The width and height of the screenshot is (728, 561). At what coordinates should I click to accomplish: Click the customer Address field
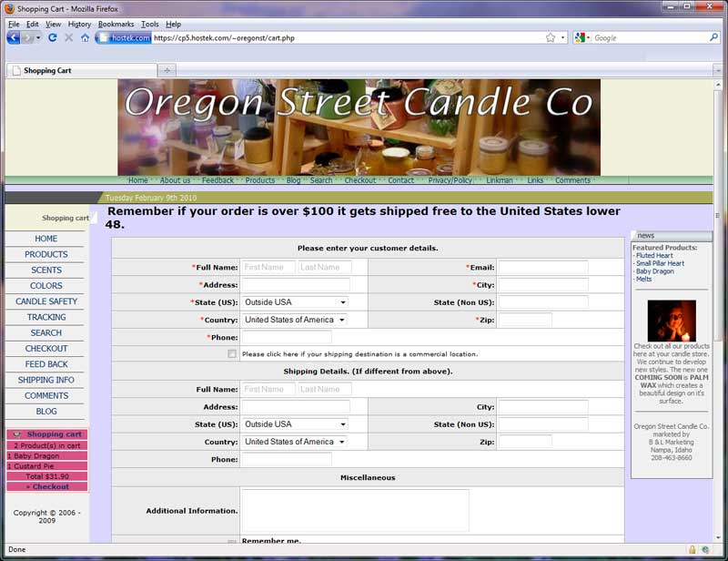click(296, 285)
